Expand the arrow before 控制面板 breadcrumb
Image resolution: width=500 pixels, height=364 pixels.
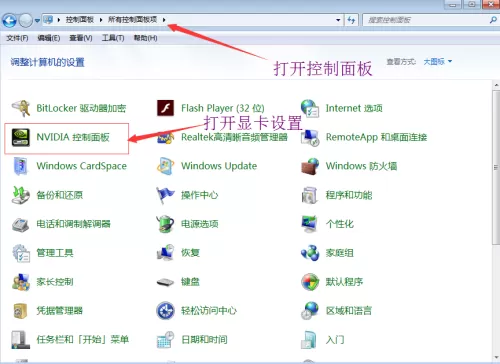pyautogui.click(x=59, y=20)
